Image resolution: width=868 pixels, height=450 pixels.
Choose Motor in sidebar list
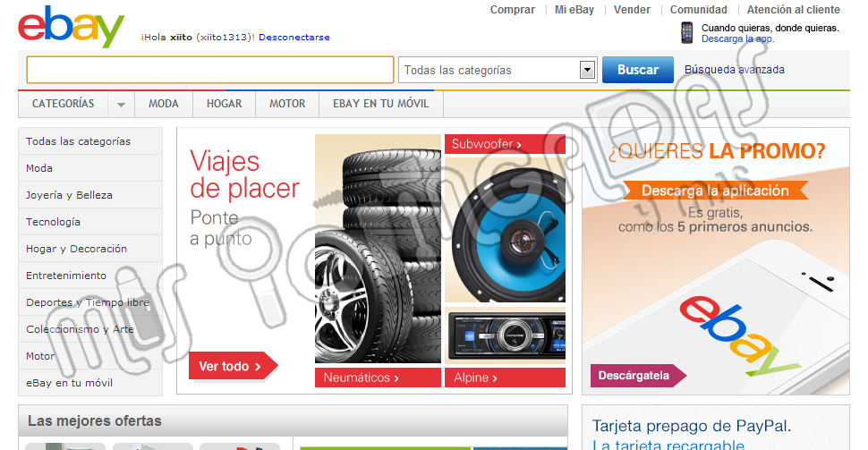coord(90,356)
